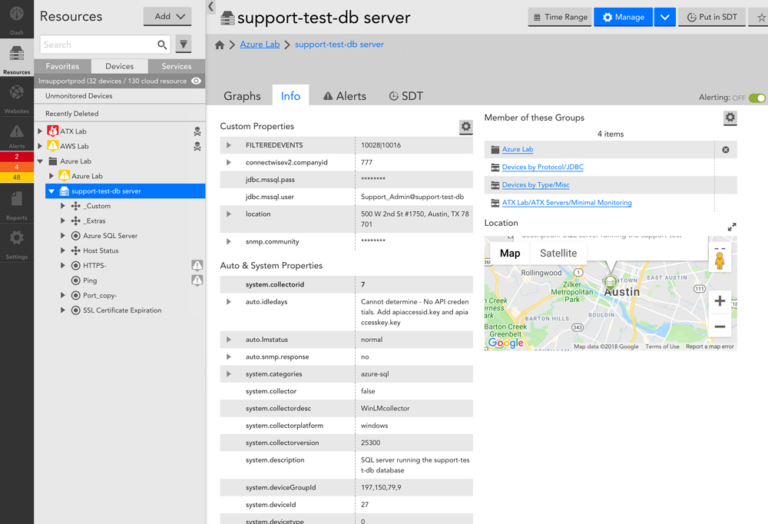The width and height of the screenshot is (768, 524).
Task: Open the resource filter funnel icon
Action: pos(183,45)
